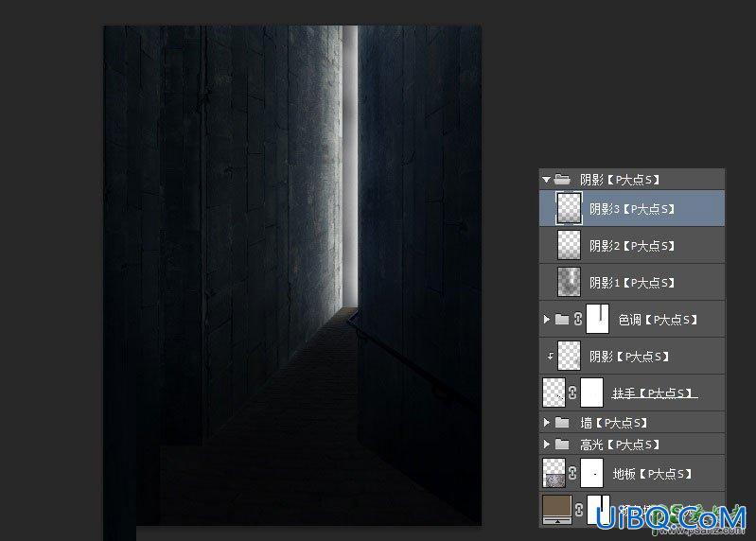Expand the 高光 group triangle
Screen dimensions: 756x541
(546, 445)
